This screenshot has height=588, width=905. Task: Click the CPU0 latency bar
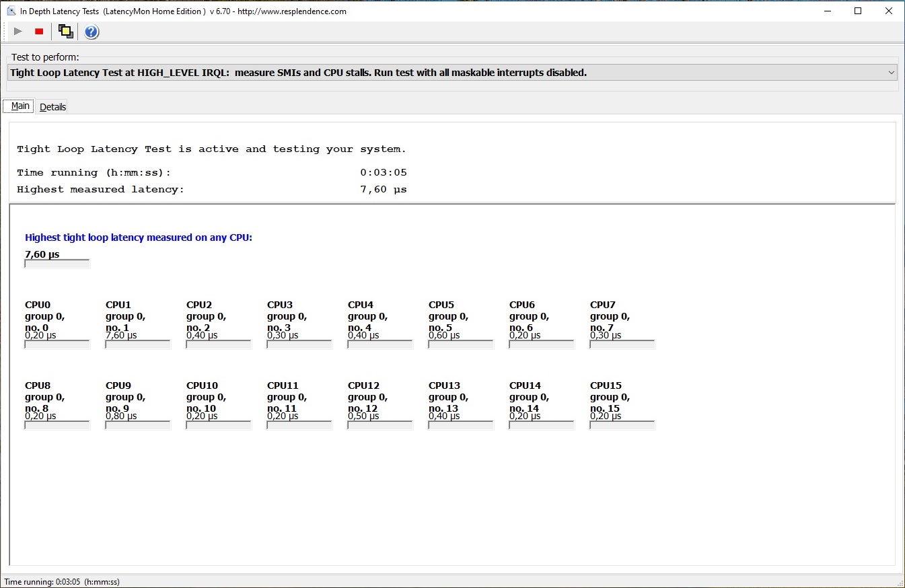point(57,344)
